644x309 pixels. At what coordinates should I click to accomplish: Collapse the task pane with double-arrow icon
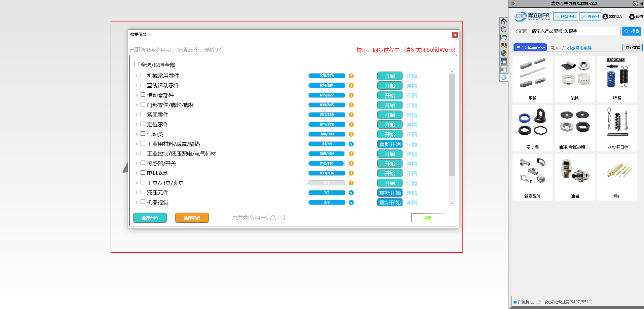pos(513,4)
